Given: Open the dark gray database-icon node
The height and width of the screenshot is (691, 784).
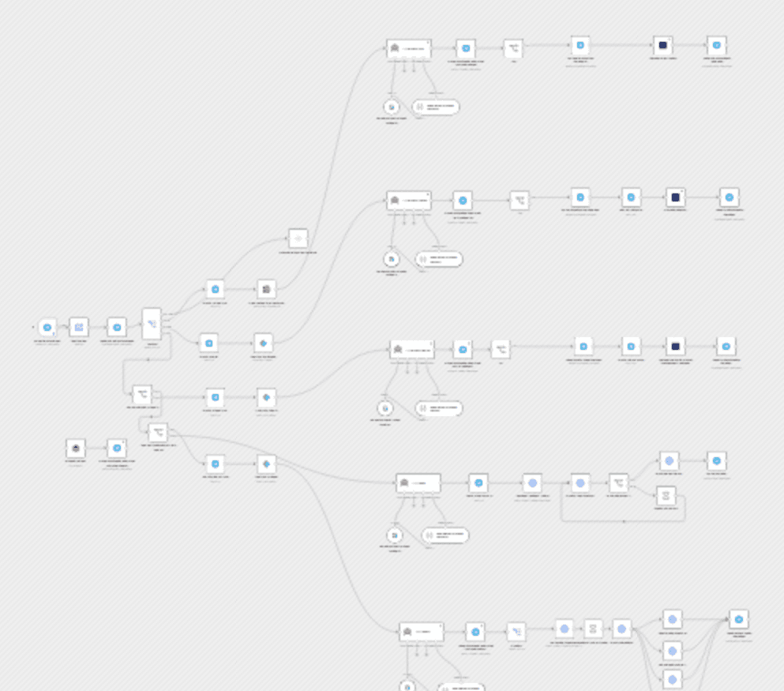Looking at the screenshot, I should click(x=267, y=289).
